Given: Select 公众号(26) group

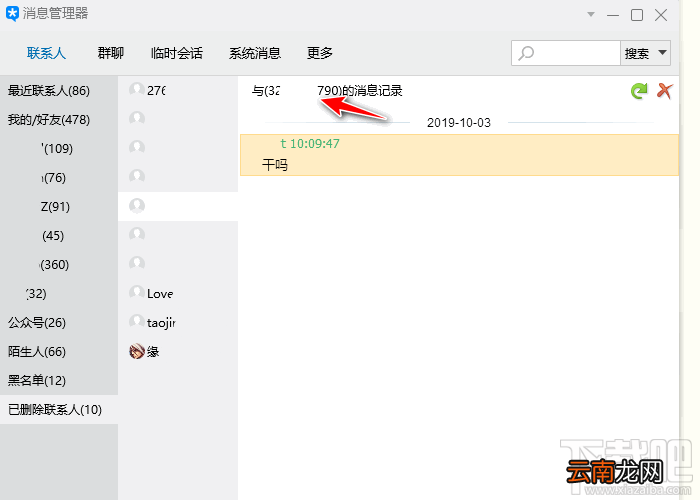Looking at the screenshot, I should [59, 323].
